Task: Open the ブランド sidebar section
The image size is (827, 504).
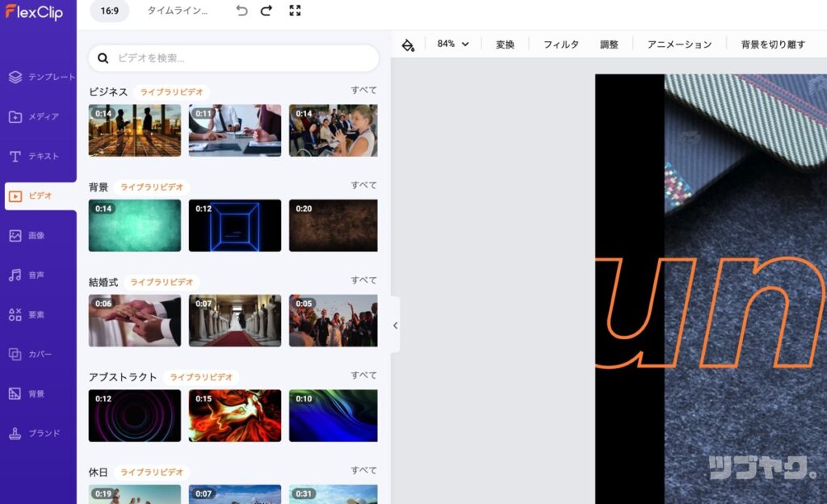Action: [34, 434]
